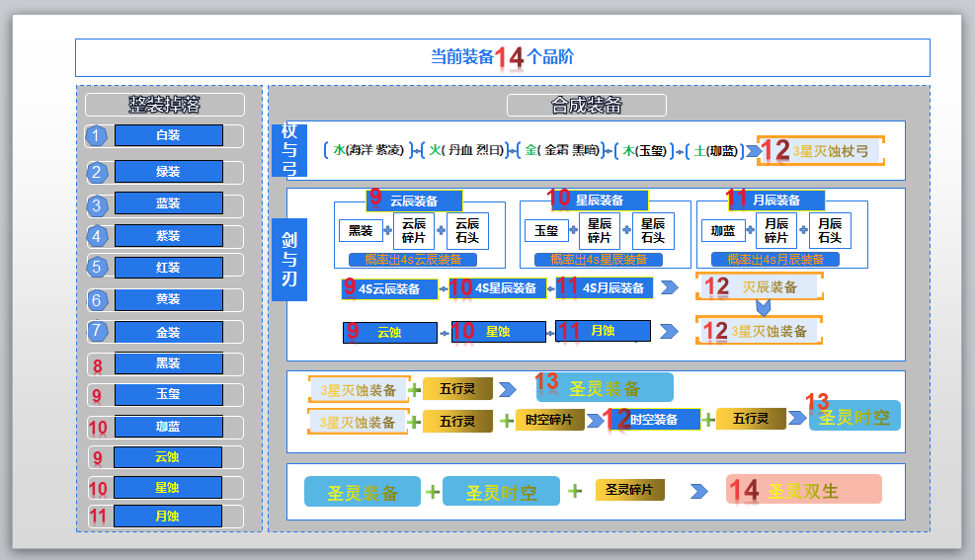Click the hexagon icon numbered 1
Image resolution: width=975 pixels, height=560 pixels.
pyautogui.click(x=96, y=135)
